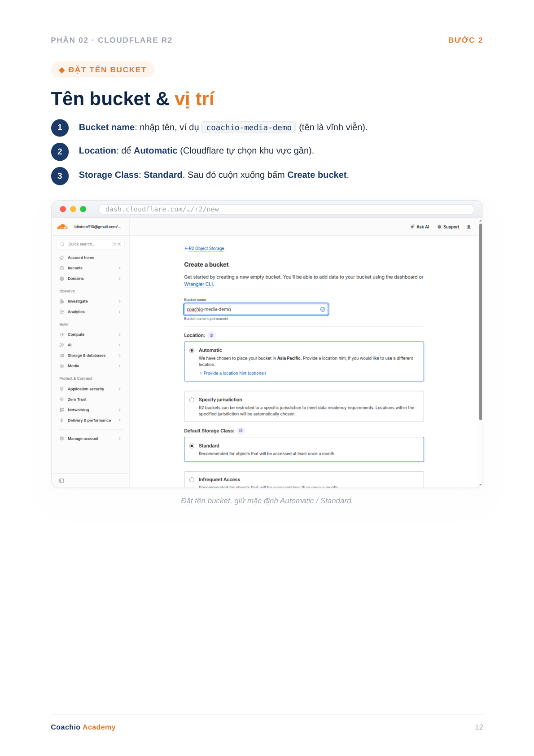This screenshot has width=534, height=756.
Task: Click the page vertical scrollbar
Action: click(x=481, y=322)
